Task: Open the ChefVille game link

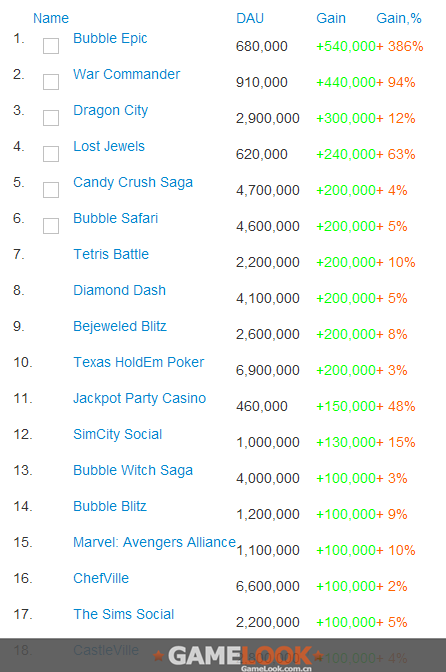Action: tap(101, 578)
